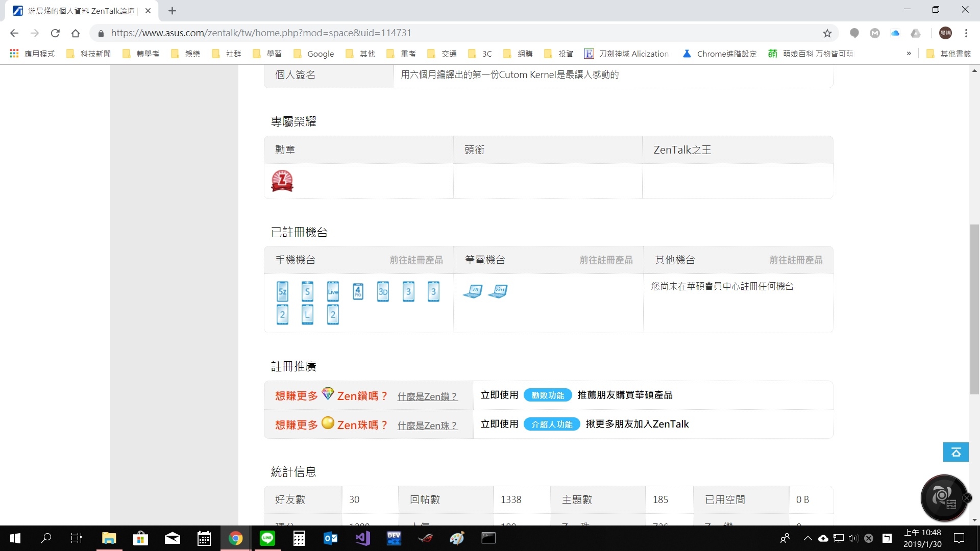The width and height of the screenshot is (980, 551).
Task: Expand the Google bookmark folder
Action: tap(314, 54)
